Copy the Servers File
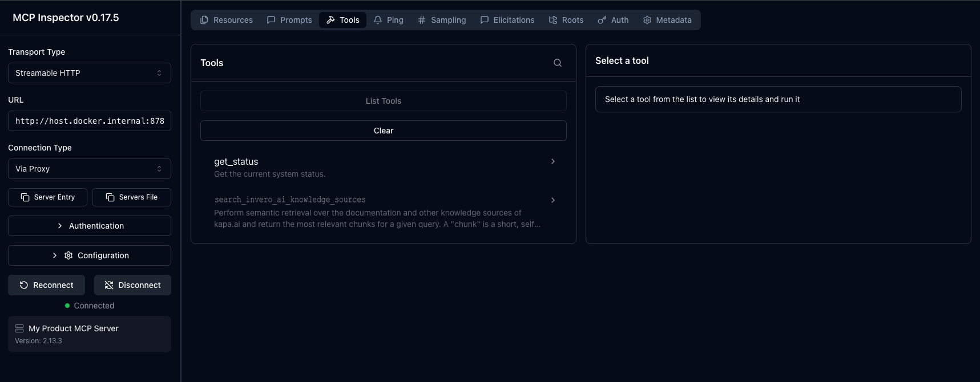Image resolution: width=980 pixels, height=382 pixels. 131,197
